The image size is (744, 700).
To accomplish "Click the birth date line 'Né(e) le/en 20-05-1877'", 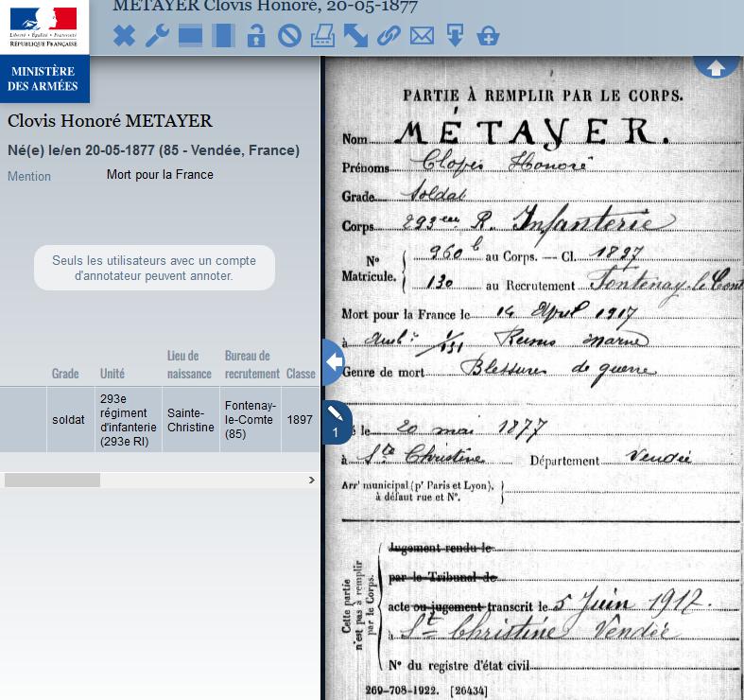I will coord(153,150).
